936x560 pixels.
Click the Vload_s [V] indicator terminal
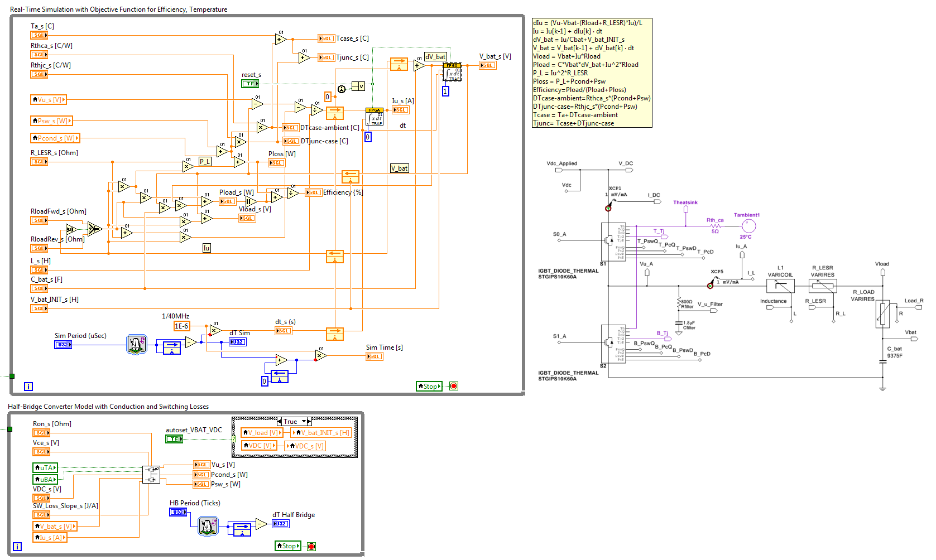tap(247, 218)
